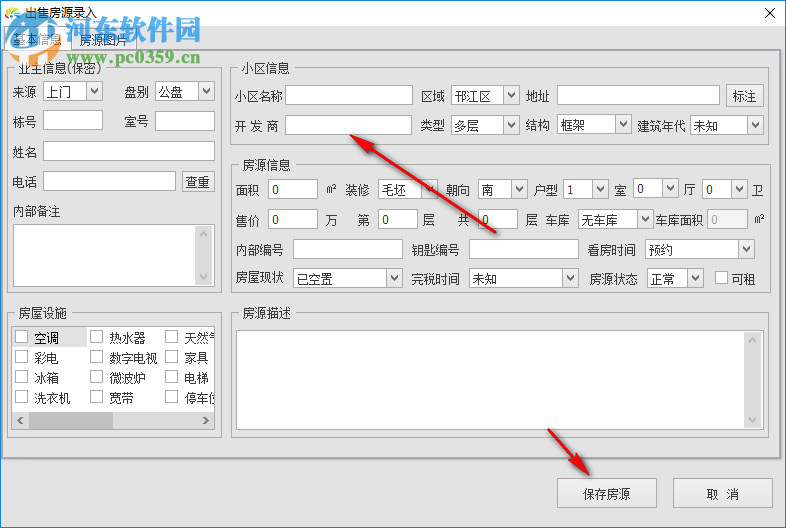Enable the 热水器 checkbox
The width and height of the screenshot is (786, 528).
click(x=96, y=336)
